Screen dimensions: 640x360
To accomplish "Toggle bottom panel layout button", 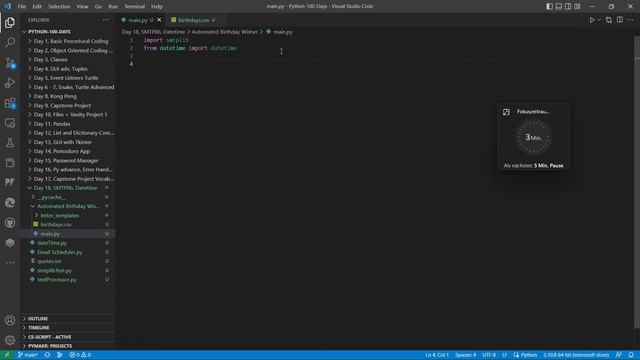I will click(559, 6).
